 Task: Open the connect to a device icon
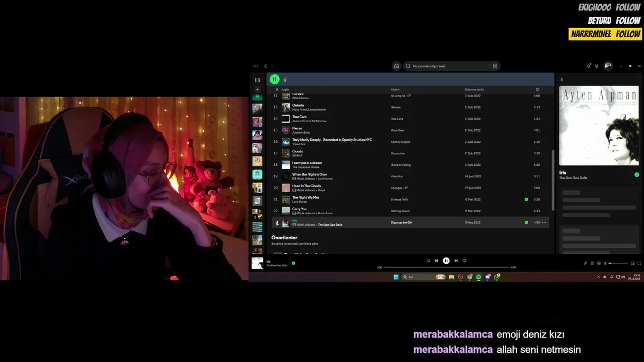(598, 263)
